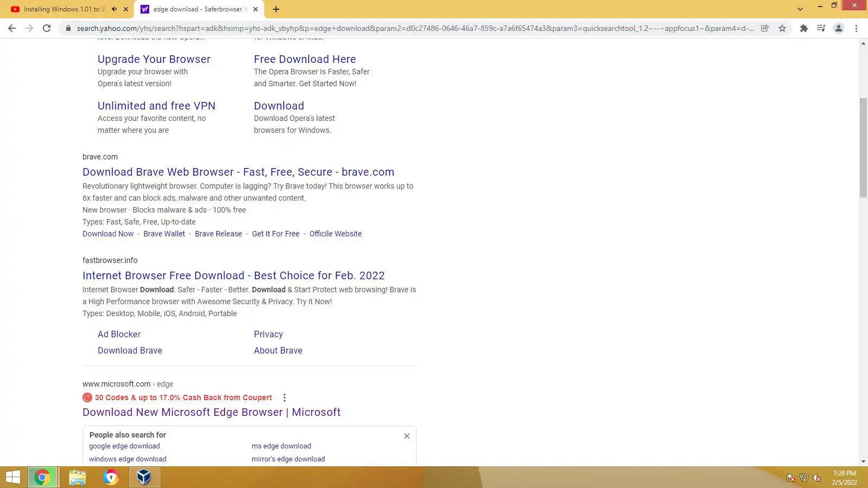Open the Brave Wallet link
Image resolution: width=868 pixels, height=488 pixels.
point(164,234)
